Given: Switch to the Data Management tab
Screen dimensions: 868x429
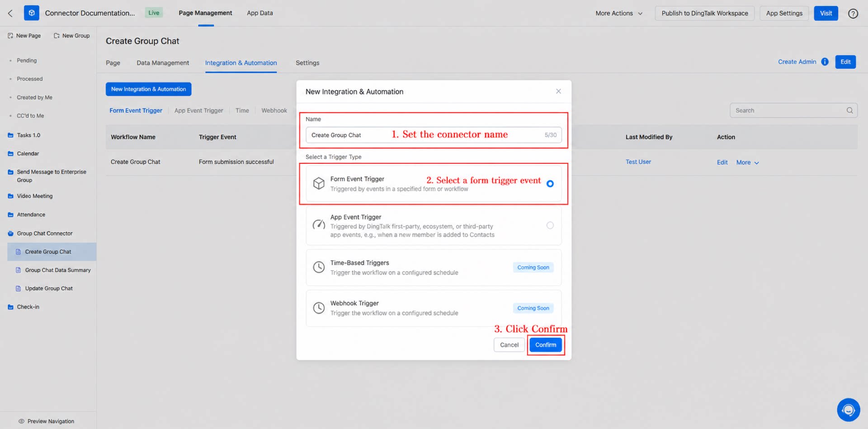Looking at the screenshot, I should 163,63.
